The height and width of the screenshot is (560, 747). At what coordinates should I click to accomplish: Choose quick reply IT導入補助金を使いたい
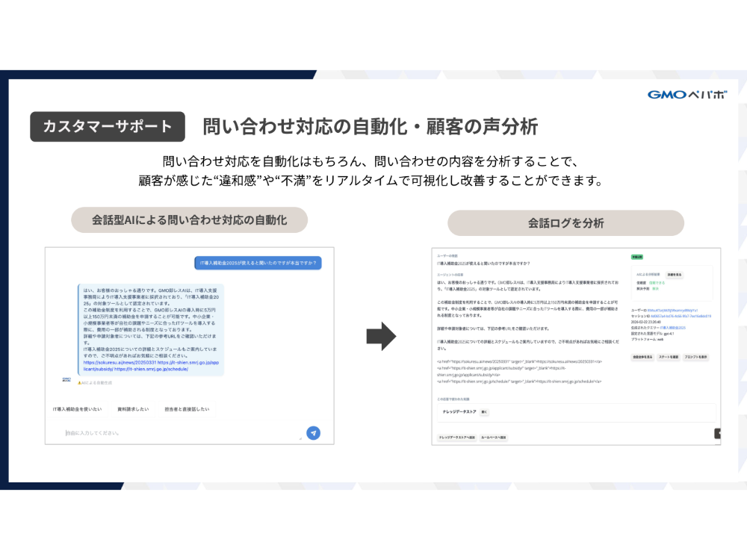[x=77, y=409]
